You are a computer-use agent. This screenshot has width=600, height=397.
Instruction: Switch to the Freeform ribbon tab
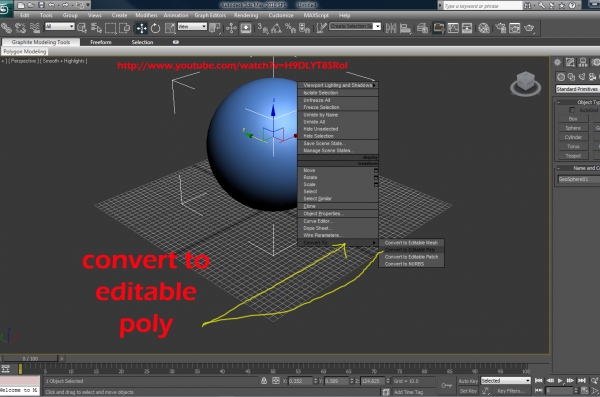(101, 42)
